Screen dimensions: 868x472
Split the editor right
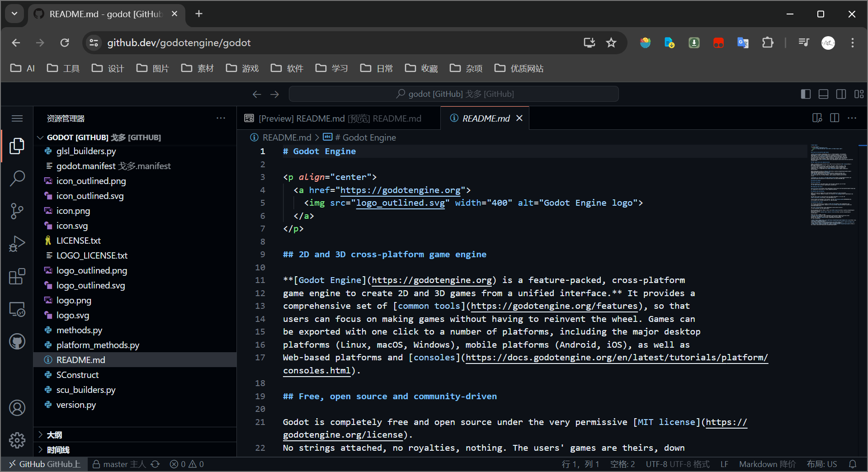click(835, 118)
